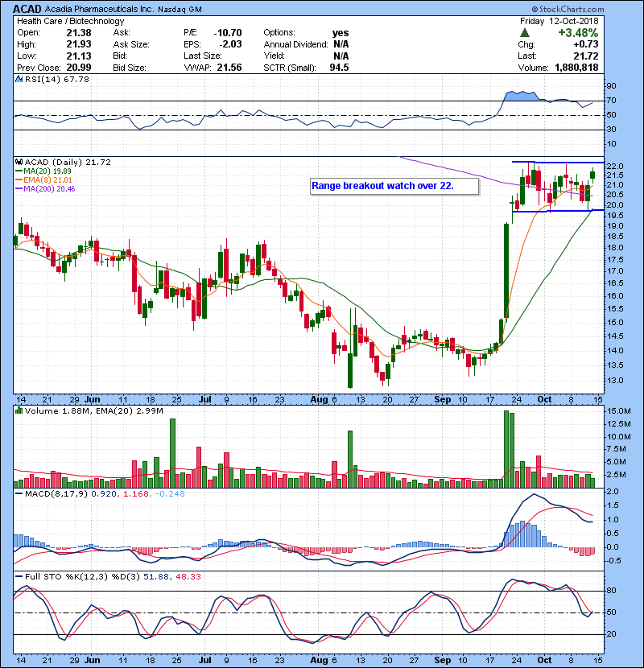This screenshot has width=644, height=668.
Task: Click the Oct label on bottom date axis
Action: tap(544, 660)
